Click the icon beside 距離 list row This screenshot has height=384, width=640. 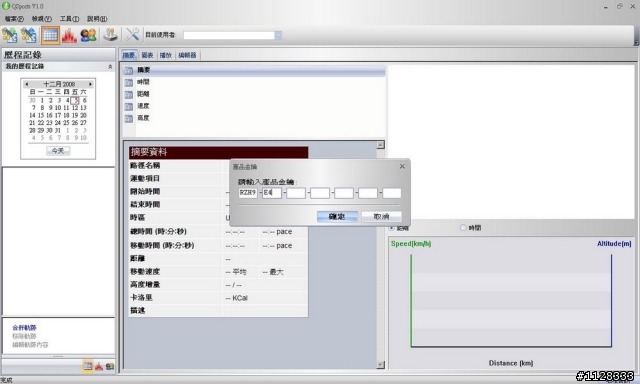click(x=129, y=94)
